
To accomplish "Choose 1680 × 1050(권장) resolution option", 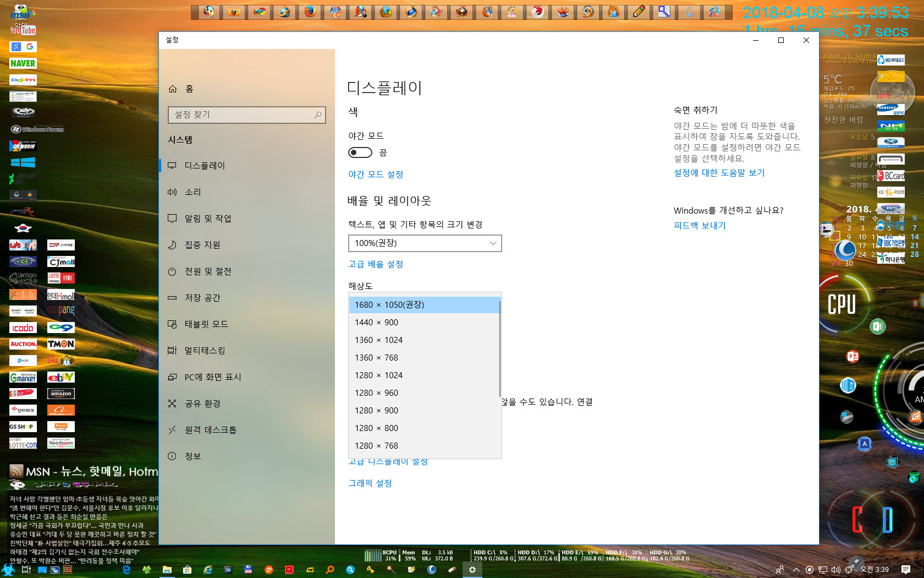I will click(424, 305).
